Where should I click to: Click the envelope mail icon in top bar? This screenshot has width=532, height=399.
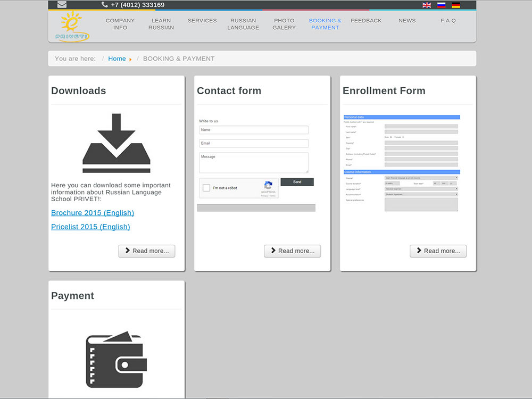62,4
